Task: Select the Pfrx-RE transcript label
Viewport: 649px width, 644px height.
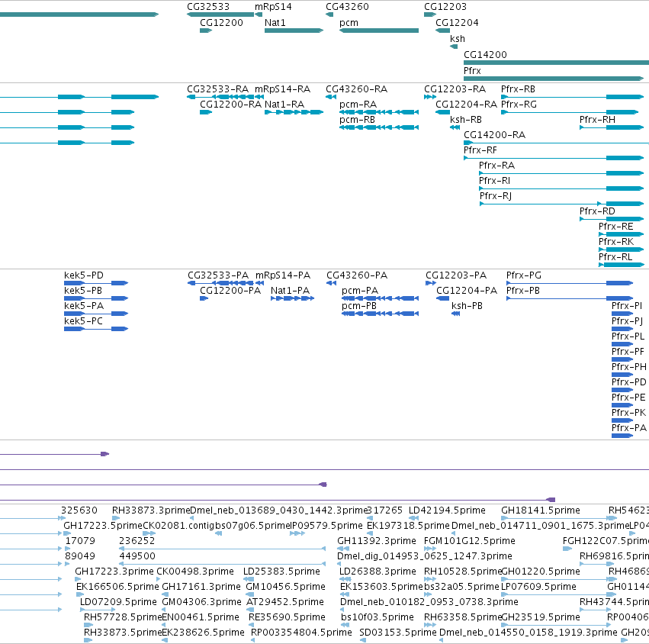Action: tap(616, 227)
